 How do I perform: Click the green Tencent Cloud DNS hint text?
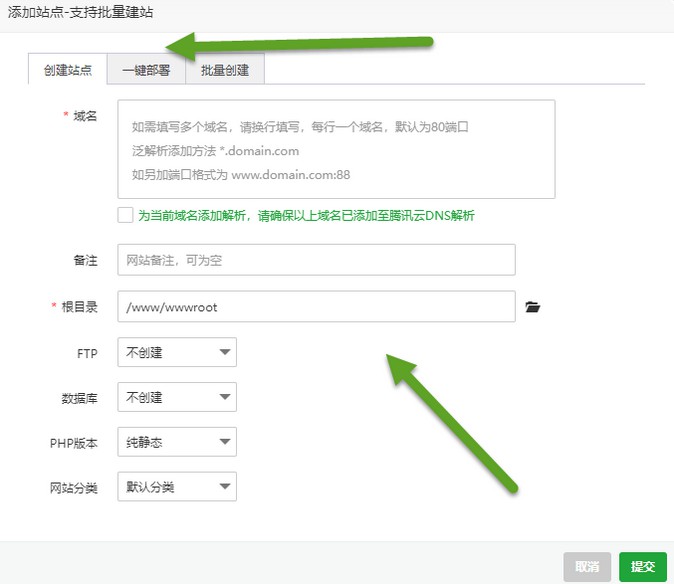[x=306, y=215]
